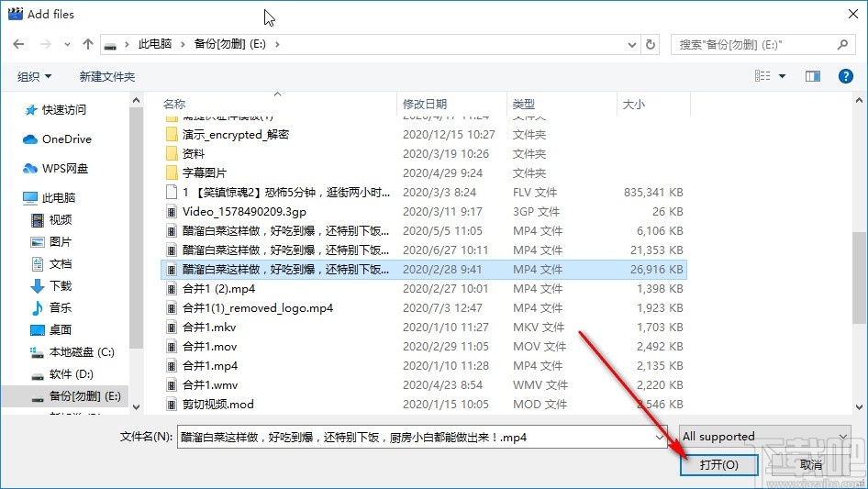Sort by 修改日期 column header

425,104
